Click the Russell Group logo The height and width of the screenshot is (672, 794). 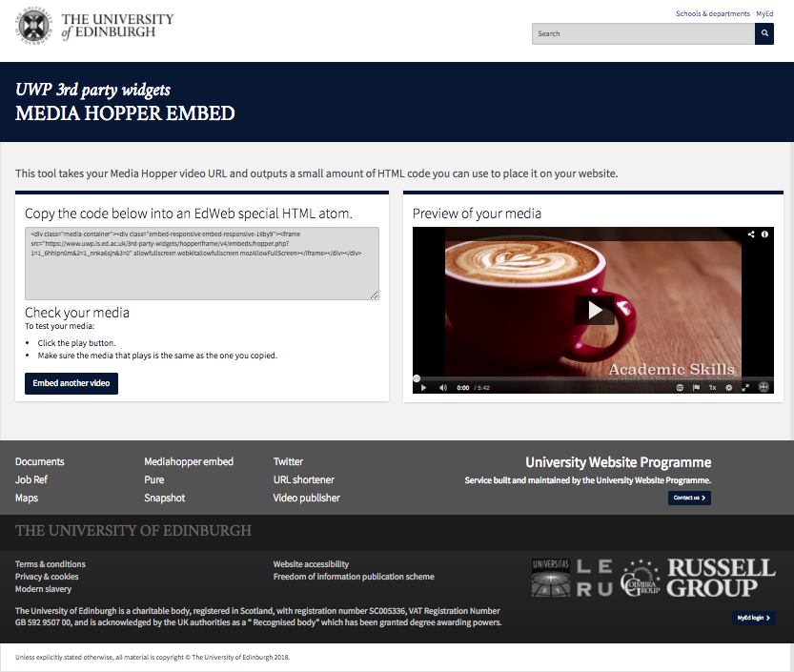coord(721,578)
